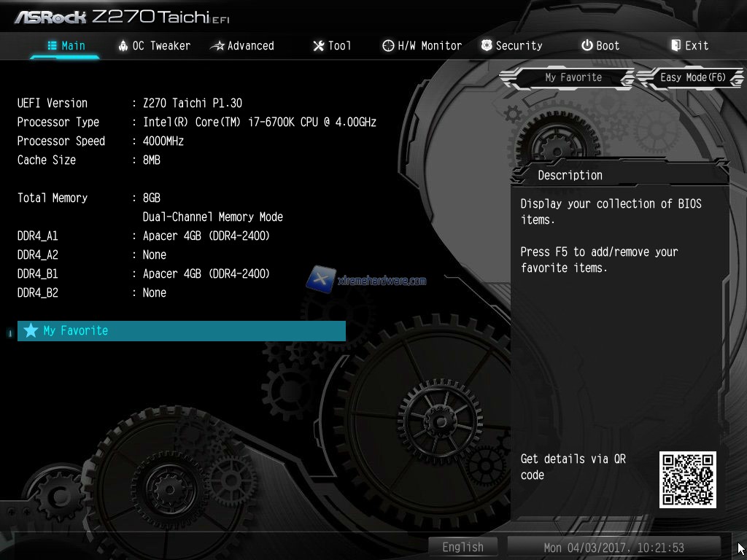Click the Tool wrench icon
747x560 pixels.
318,46
